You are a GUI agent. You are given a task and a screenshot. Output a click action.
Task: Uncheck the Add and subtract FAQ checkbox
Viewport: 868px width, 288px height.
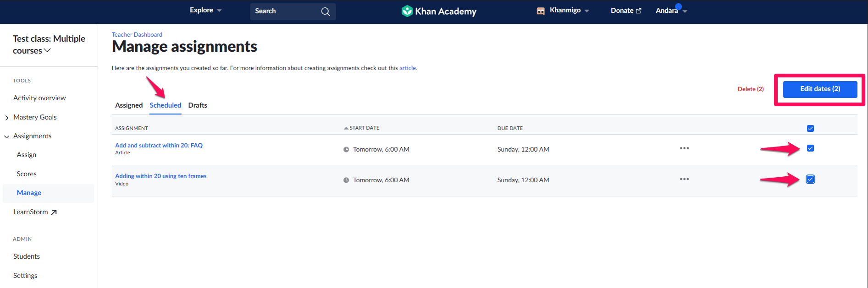(810, 148)
